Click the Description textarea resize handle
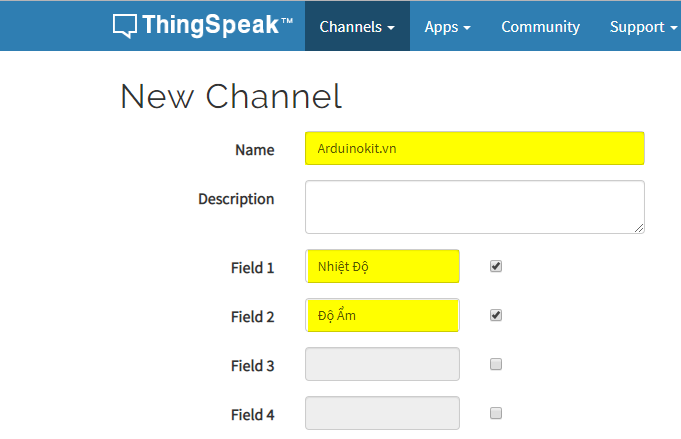681x439 pixels. 639,227
